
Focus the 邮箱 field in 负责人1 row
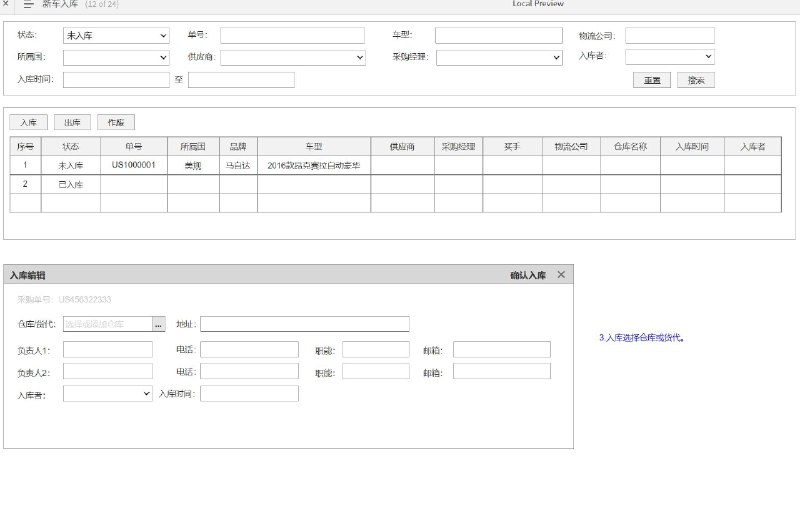point(502,349)
